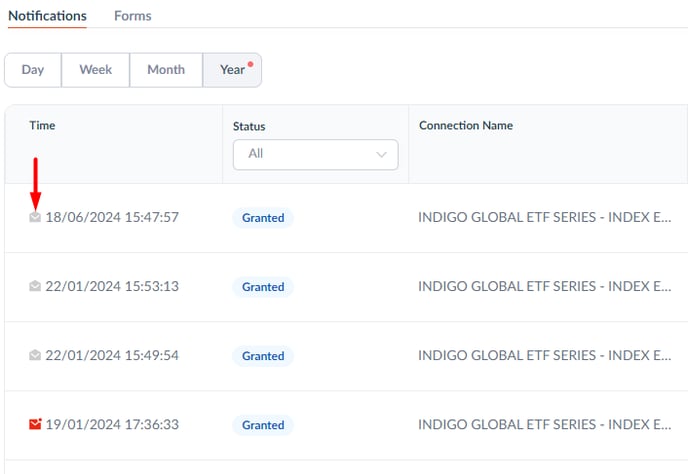
Task: Click connection name in the 22/01/2024 15:53:13 row
Action: 545,286
